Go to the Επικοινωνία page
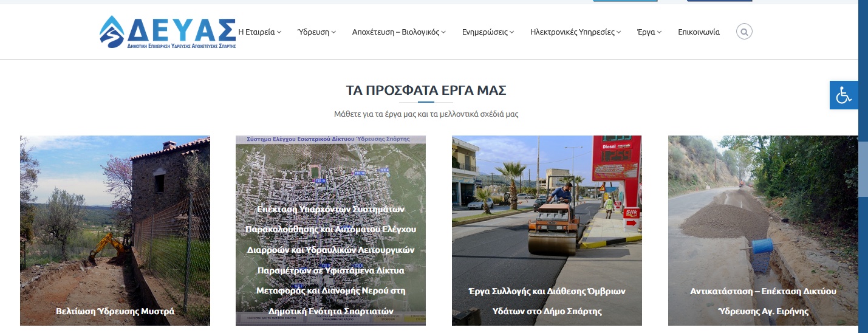 pyautogui.click(x=699, y=32)
